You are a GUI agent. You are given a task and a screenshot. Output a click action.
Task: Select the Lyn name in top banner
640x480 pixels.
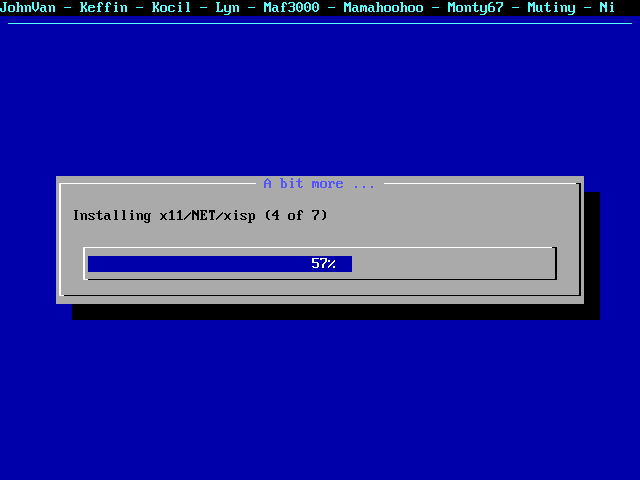coord(227,7)
